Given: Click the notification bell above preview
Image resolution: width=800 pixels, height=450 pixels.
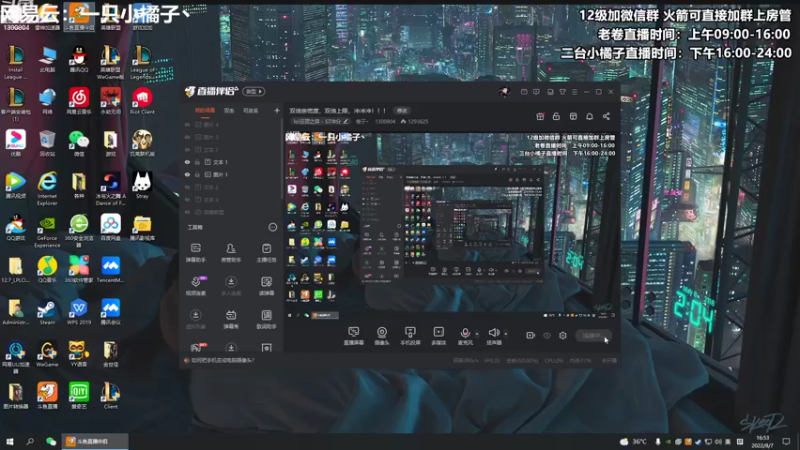Looking at the screenshot, I should click(589, 116).
